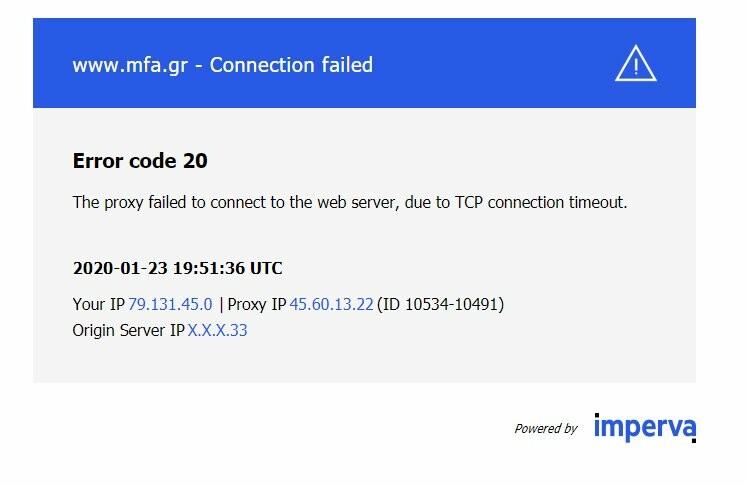Image resolution: width=746 pixels, height=485 pixels.
Task: Click the proxy failed to connect message
Action: coord(350,202)
